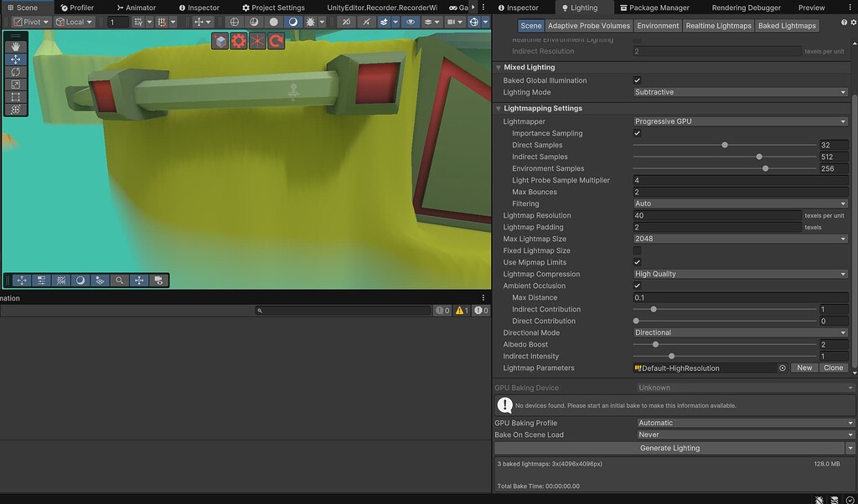Disable Baked Global Illumination
The image size is (858, 504).
638,80
